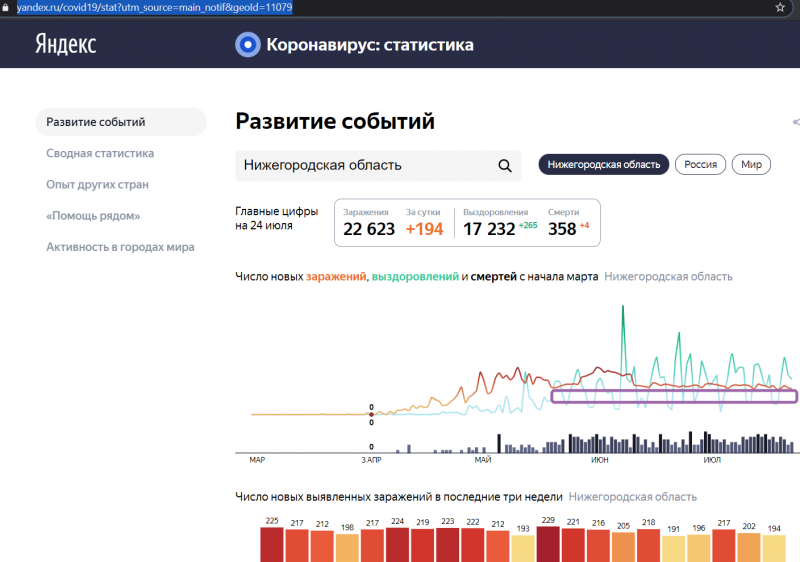Click the last bar labeled 194
Screen dimensions: 800x562
(774, 548)
